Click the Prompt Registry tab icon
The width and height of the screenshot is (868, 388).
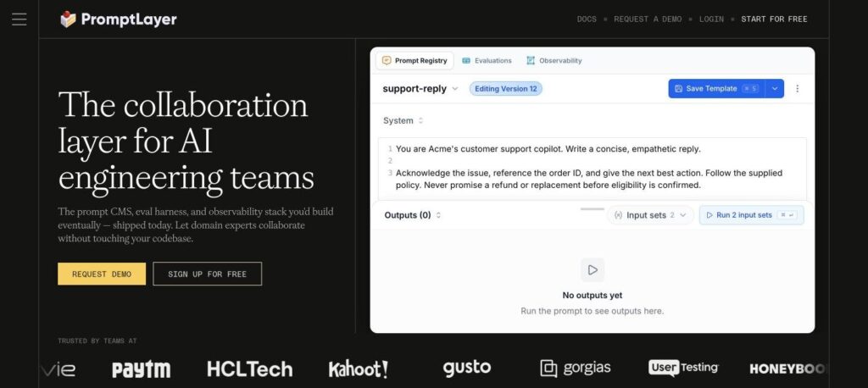(387, 60)
